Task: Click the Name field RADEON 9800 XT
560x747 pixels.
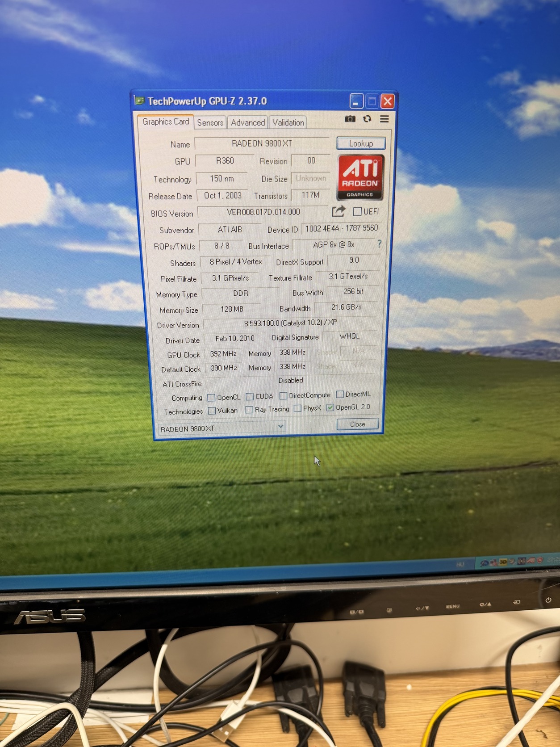Action: 262,143
